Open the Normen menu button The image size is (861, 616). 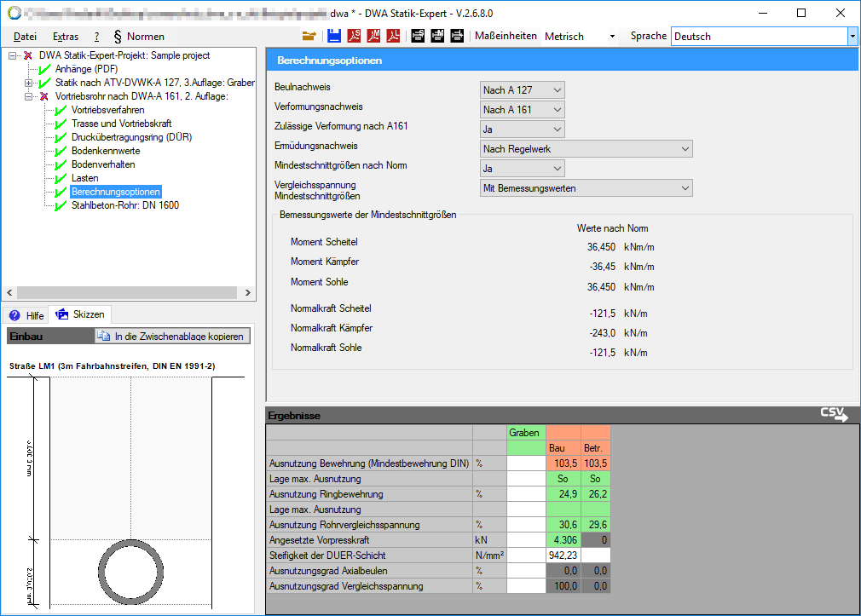point(139,37)
